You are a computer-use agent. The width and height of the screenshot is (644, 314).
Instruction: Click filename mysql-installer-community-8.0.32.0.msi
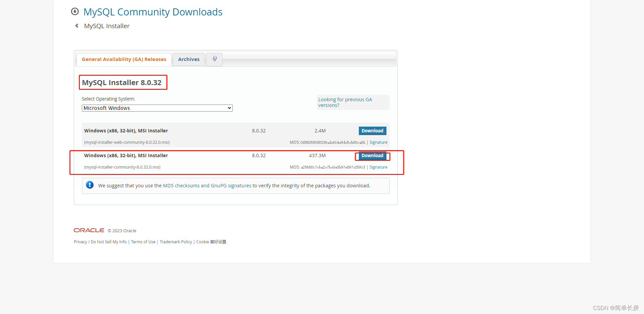point(122,167)
